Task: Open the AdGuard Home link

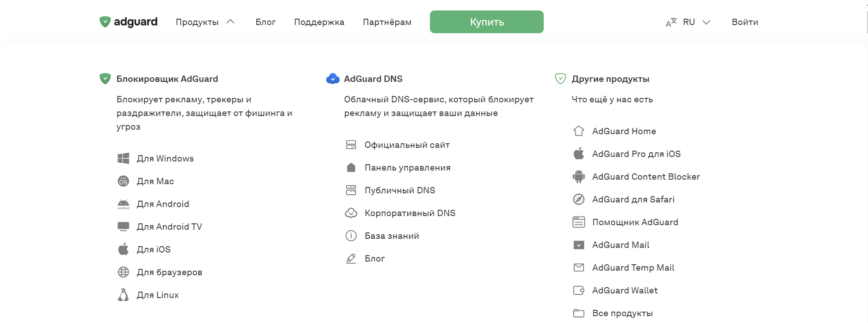Action: coord(624,131)
